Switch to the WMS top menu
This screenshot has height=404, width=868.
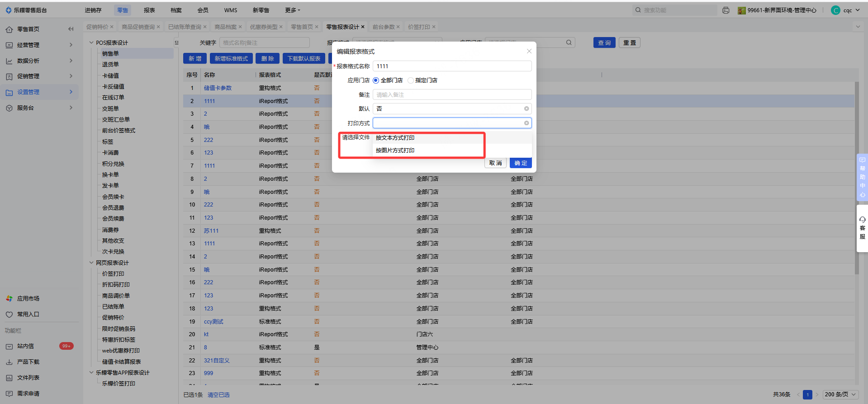[x=231, y=10]
